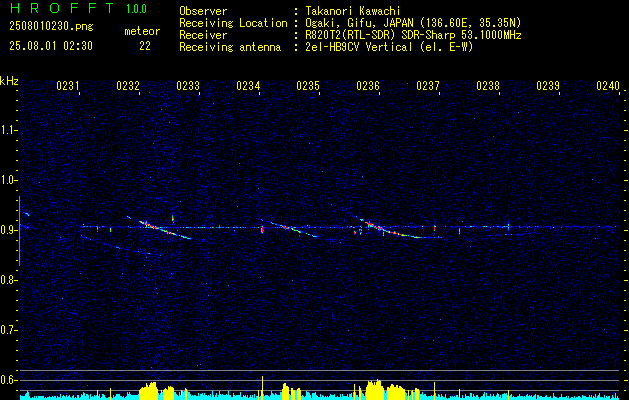
Task: Click the kHz axis unit label
Action: (9, 81)
